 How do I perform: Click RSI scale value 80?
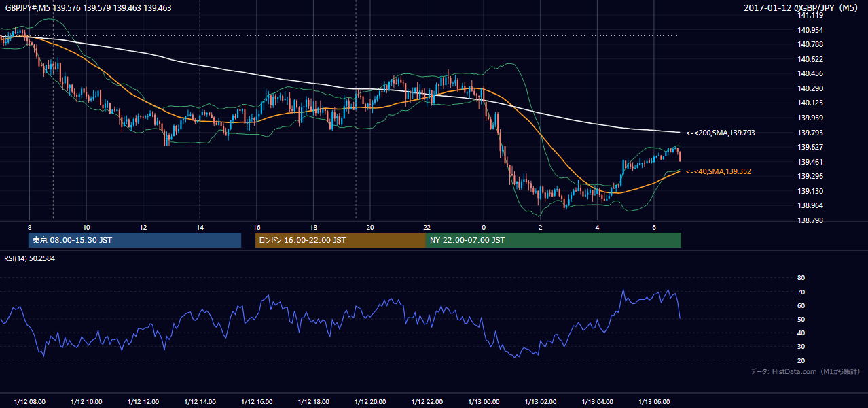tap(801, 278)
